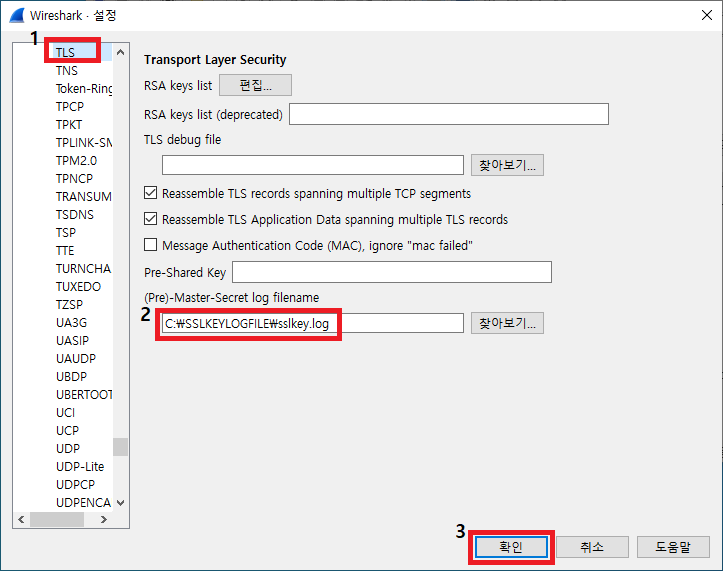
Task: Select TPLINK-SMARTHOME protocol entry
Action: tap(84, 143)
